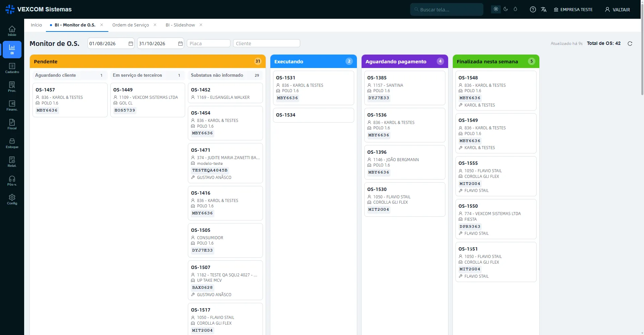The image size is (644, 335).
Task: Open the VALTAIR user menu
Action: [617, 9]
